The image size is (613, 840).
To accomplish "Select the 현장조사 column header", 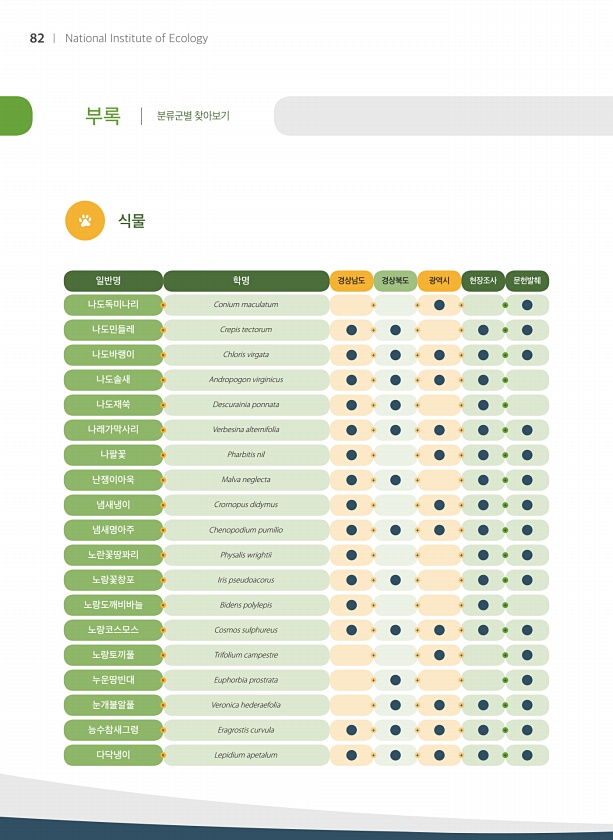I will point(483,281).
